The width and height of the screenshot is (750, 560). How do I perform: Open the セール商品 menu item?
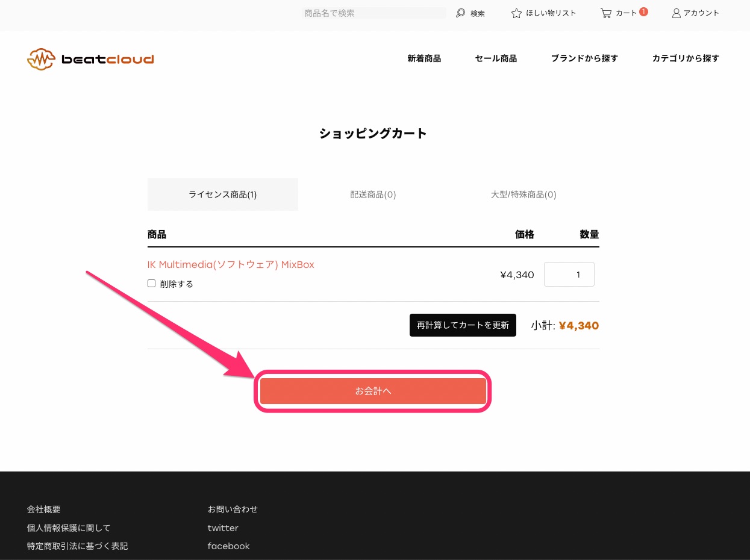pyautogui.click(x=495, y=58)
